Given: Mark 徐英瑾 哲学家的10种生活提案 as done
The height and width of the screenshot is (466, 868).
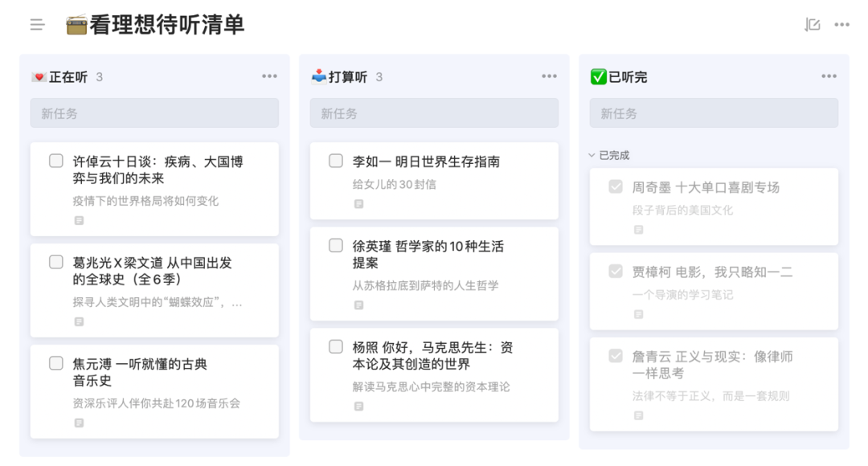Looking at the screenshot, I should coord(336,246).
